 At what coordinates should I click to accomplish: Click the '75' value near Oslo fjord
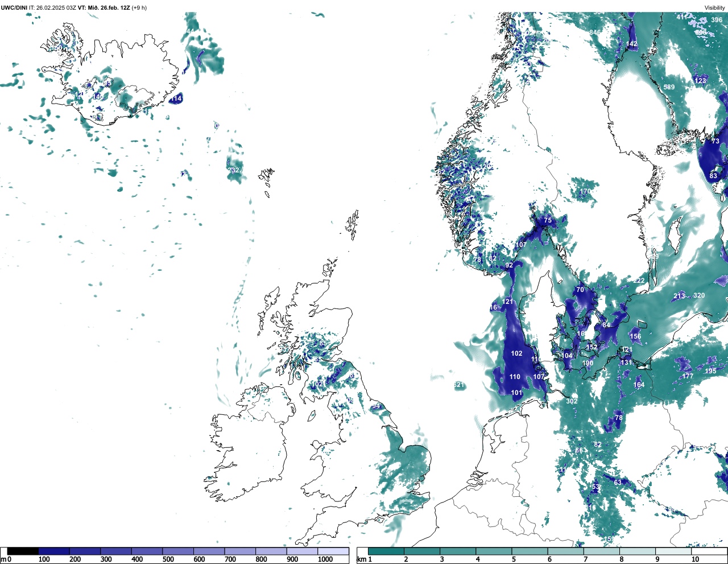coord(548,220)
